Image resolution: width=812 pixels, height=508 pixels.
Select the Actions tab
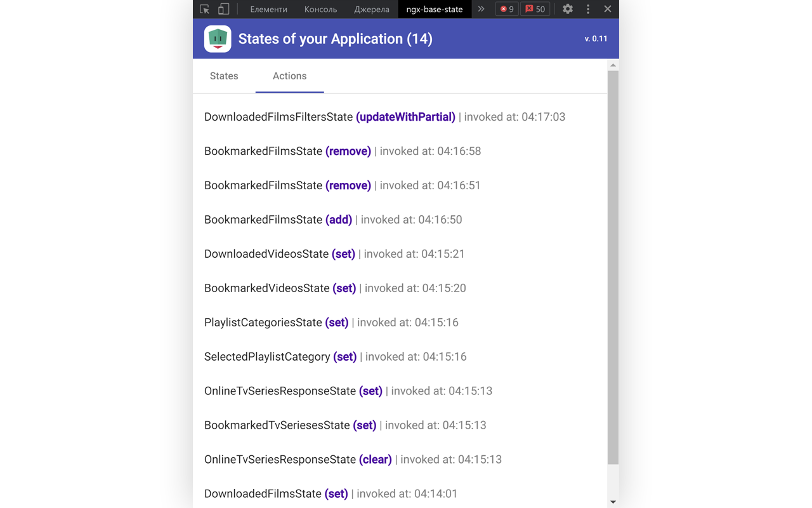point(289,76)
